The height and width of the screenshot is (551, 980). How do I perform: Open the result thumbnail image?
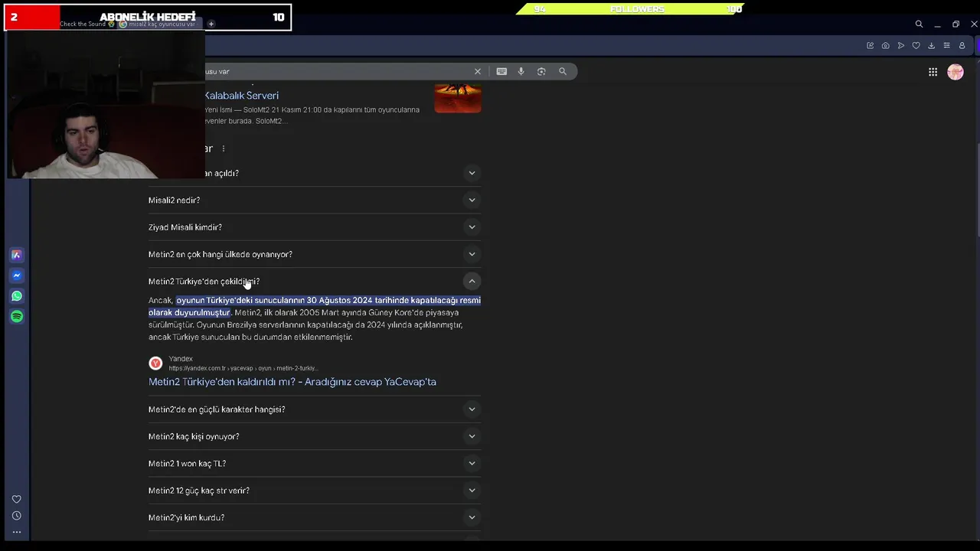[x=458, y=99]
